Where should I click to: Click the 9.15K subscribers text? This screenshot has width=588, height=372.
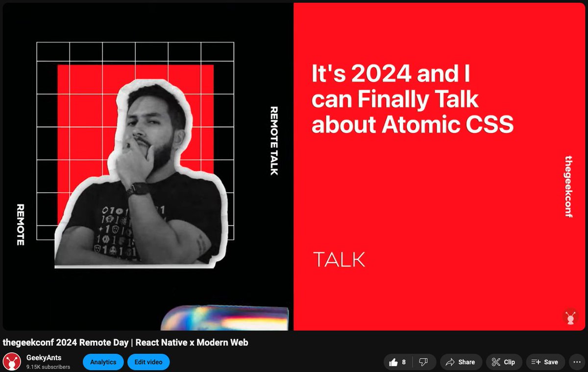tap(48, 367)
